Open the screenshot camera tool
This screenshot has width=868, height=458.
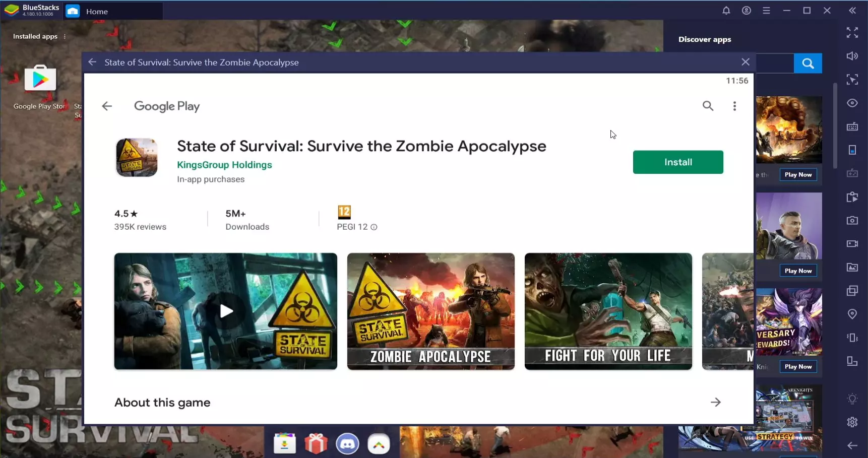pos(852,220)
